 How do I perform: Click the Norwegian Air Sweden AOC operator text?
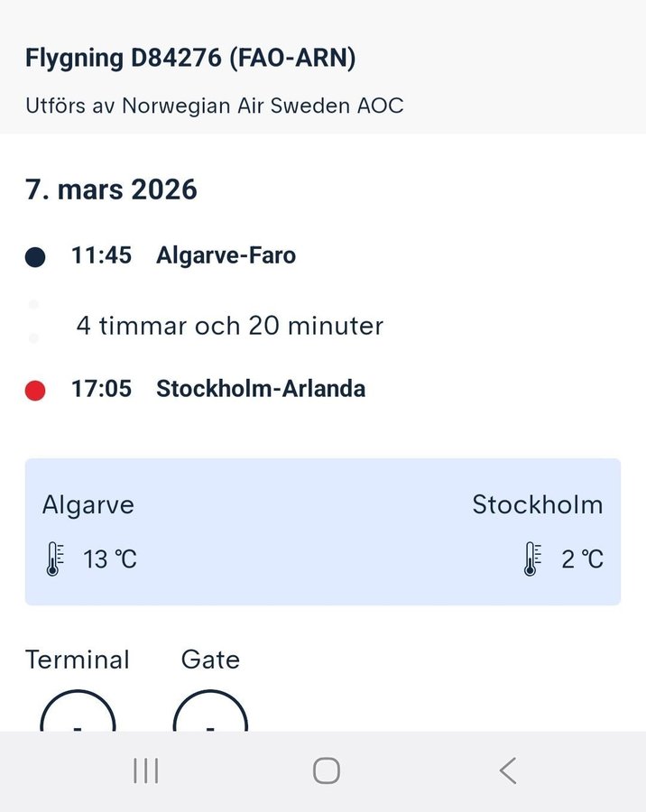coord(215,106)
